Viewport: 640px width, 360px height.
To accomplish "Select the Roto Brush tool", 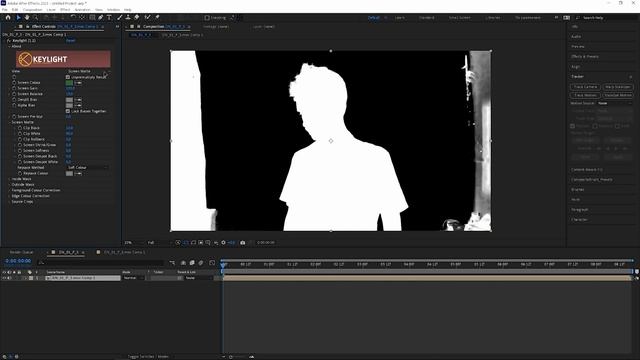I will [x=147, y=18].
